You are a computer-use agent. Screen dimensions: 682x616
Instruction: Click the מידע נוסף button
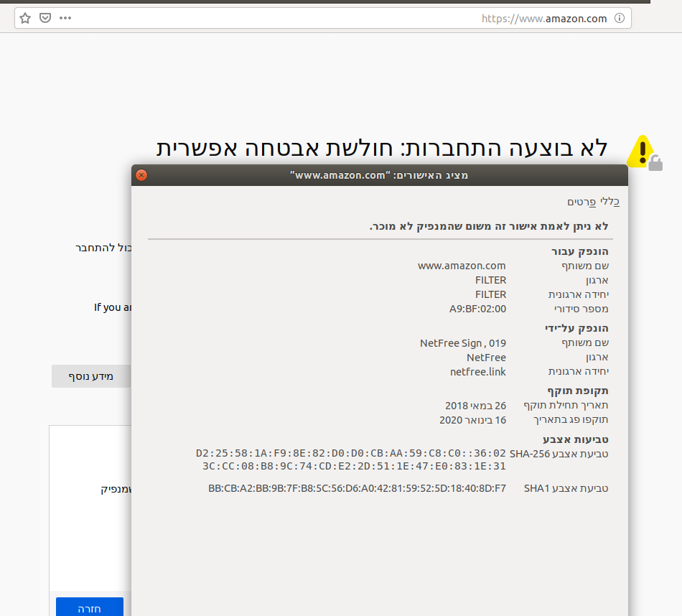pyautogui.click(x=90, y=376)
